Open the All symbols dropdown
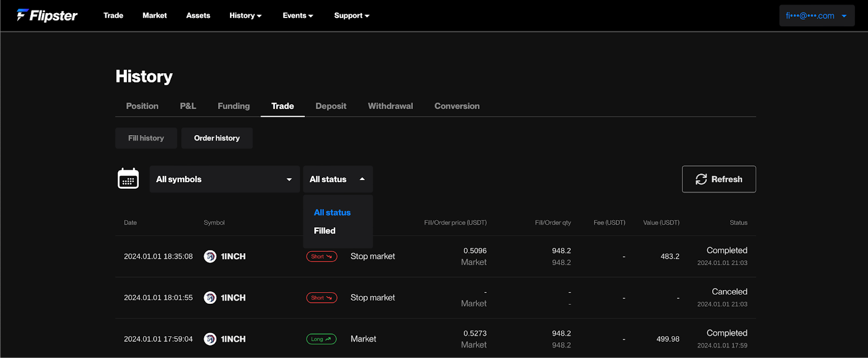Image resolution: width=868 pixels, height=358 pixels. tap(225, 179)
